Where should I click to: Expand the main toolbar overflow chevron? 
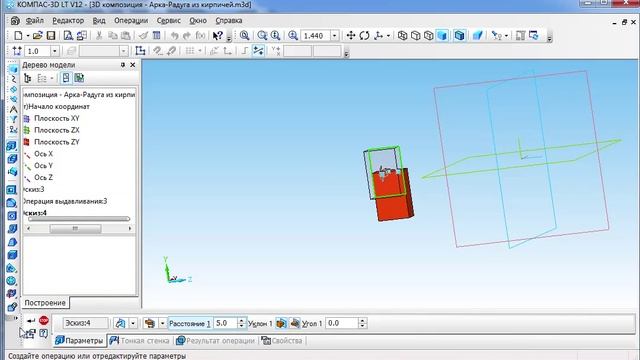click(x=229, y=39)
